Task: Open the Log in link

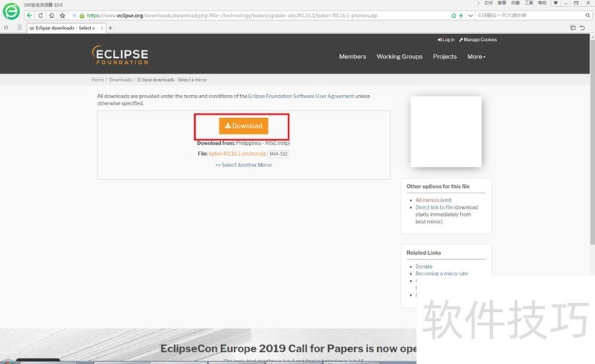Action: [x=446, y=39]
